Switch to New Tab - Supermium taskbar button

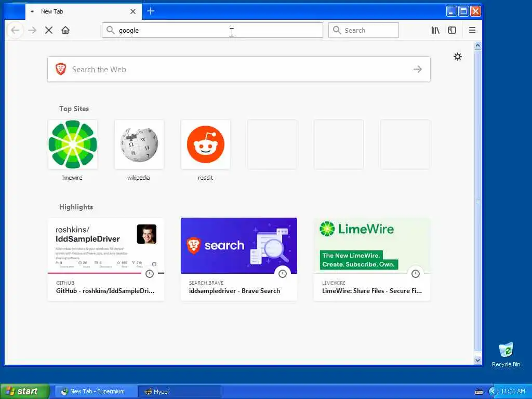pyautogui.click(x=96, y=392)
